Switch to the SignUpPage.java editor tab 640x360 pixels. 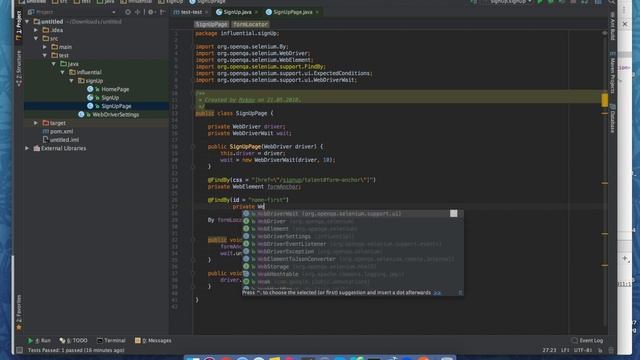pyautogui.click(x=292, y=12)
